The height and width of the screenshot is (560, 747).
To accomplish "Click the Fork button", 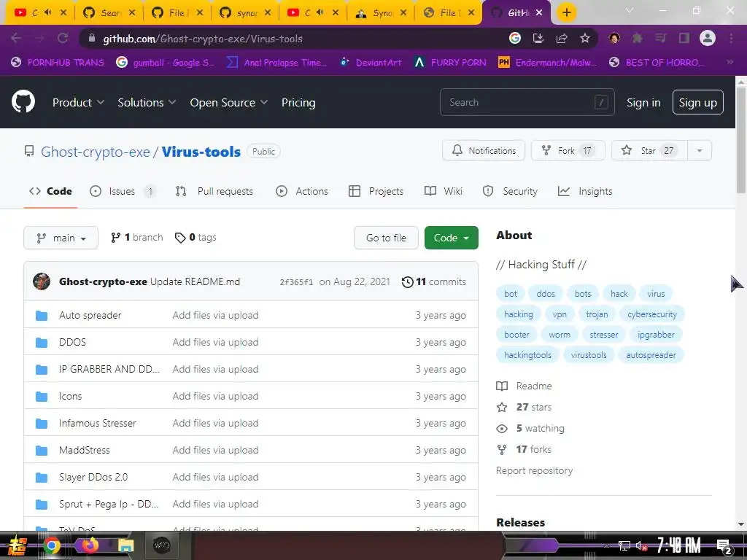I will coord(568,150).
